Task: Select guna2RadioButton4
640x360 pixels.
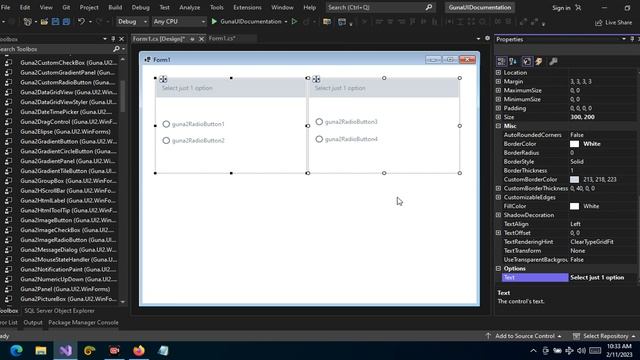Action: 347,139
